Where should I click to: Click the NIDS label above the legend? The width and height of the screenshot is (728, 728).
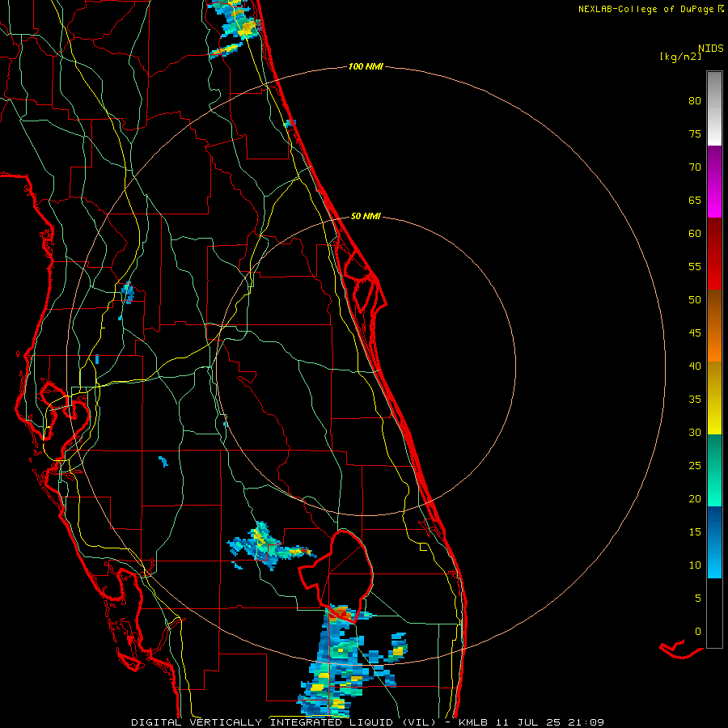tap(711, 49)
